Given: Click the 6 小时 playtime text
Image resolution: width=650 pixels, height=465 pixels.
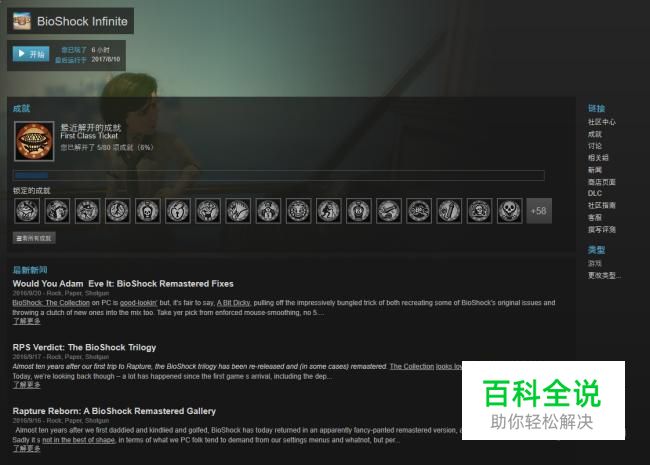Looking at the screenshot, I should coord(101,50).
